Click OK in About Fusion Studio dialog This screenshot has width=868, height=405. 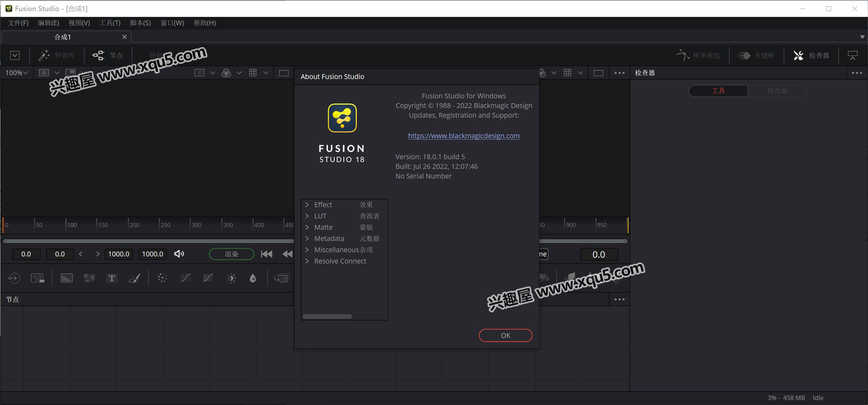click(506, 335)
